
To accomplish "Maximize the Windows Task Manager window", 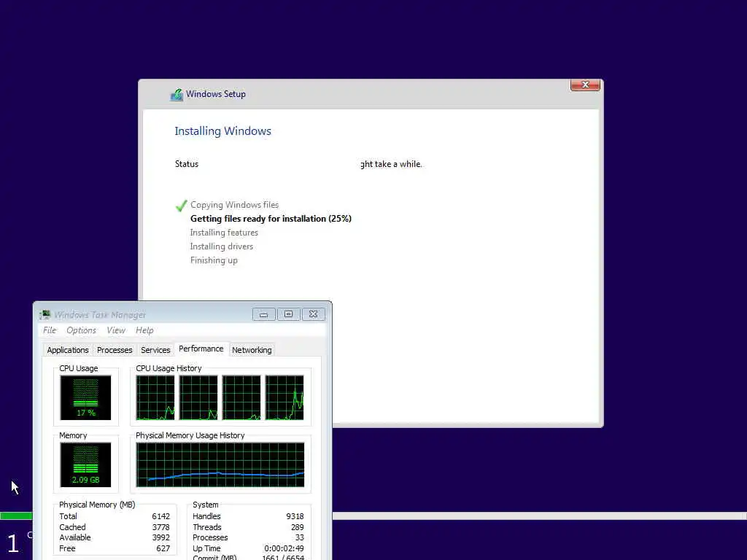I will coord(288,314).
